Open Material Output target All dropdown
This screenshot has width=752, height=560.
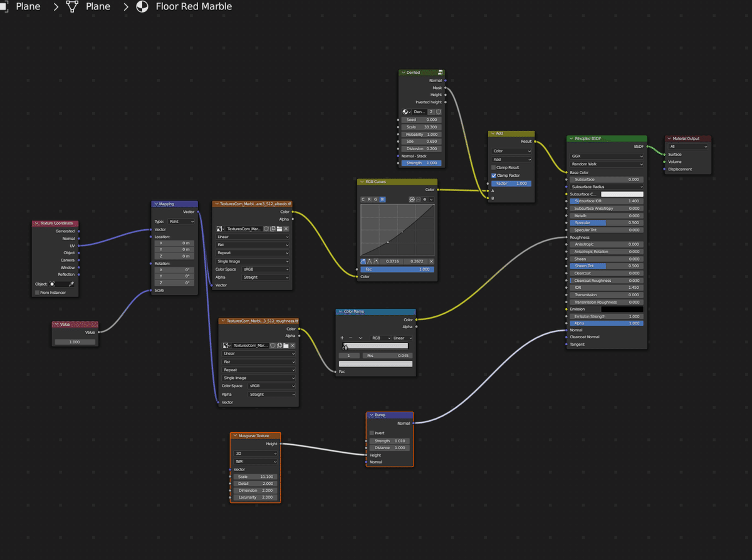688,147
